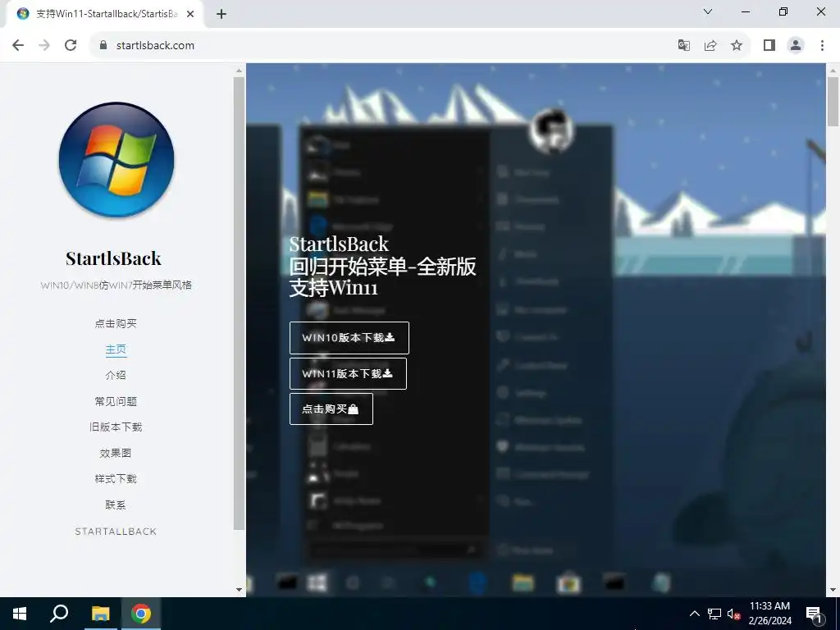Toggle the browser side panel icon
This screenshot has width=840, height=630.
click(x=769, y=45)
